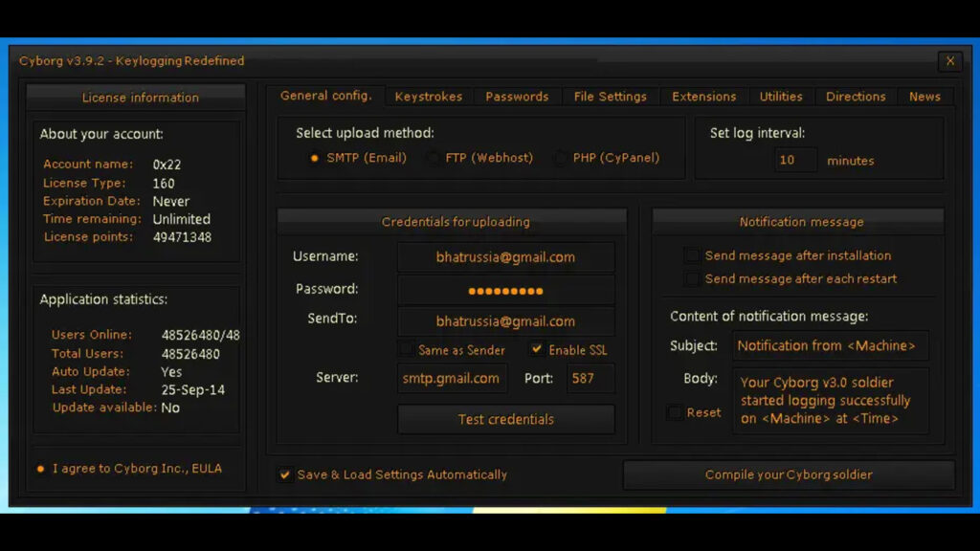Click the Server field smtp.gmail.com
980x551 pixels.
pos(451,379)
